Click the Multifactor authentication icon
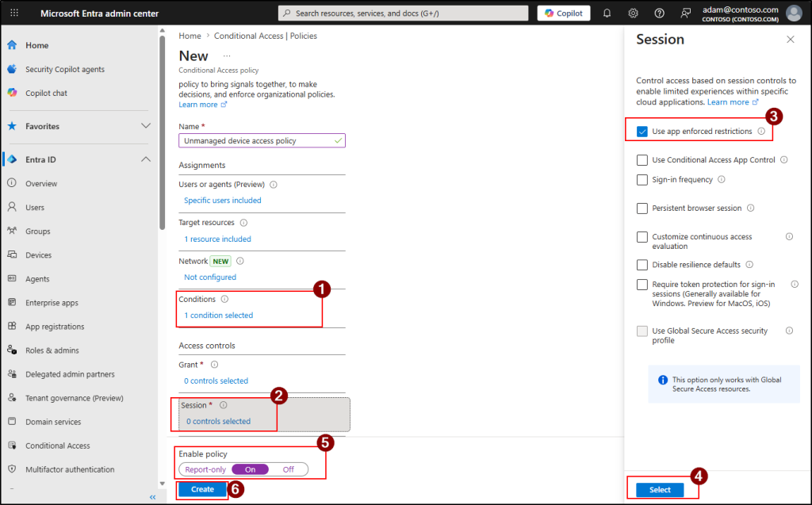 pyautogui.click(x=12, y=469)
